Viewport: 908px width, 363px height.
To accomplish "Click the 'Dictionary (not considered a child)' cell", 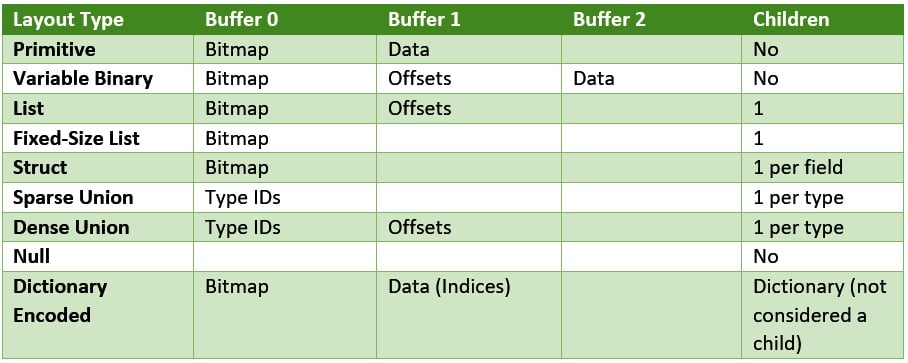I will [x=822, y=315].
